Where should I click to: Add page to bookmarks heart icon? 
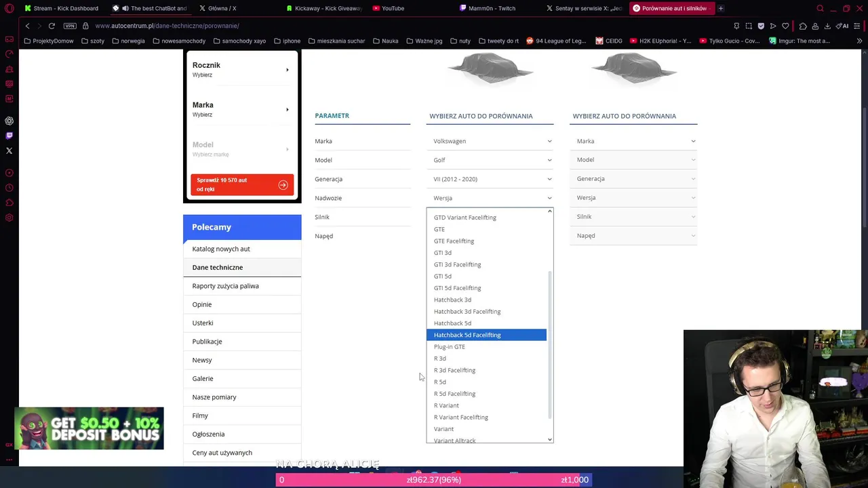(x=785, y=26)
